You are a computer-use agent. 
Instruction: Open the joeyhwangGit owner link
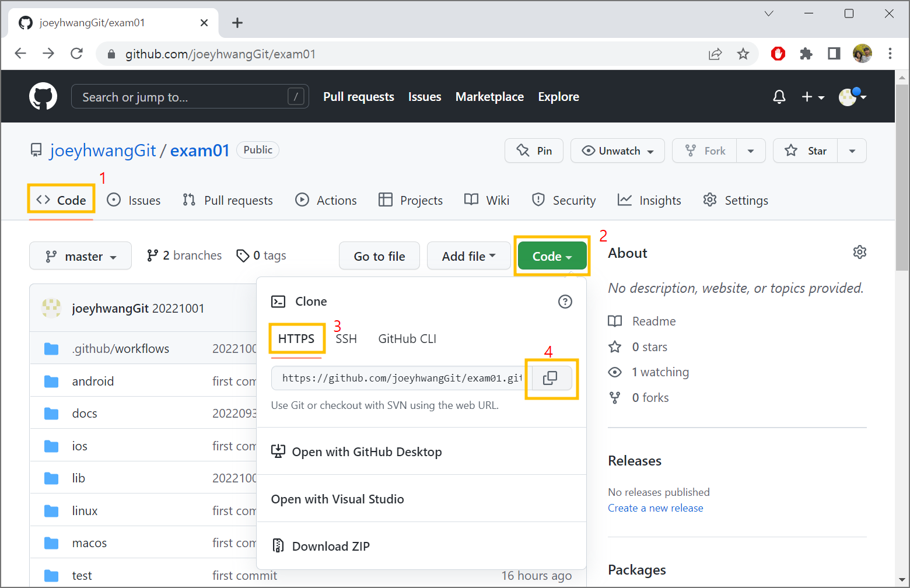click(x=103, y=150)
